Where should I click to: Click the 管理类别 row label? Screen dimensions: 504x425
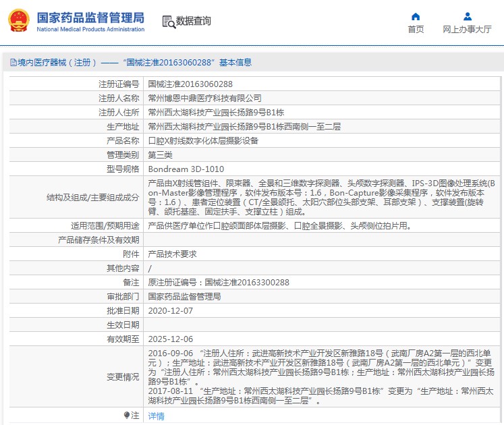123,155
